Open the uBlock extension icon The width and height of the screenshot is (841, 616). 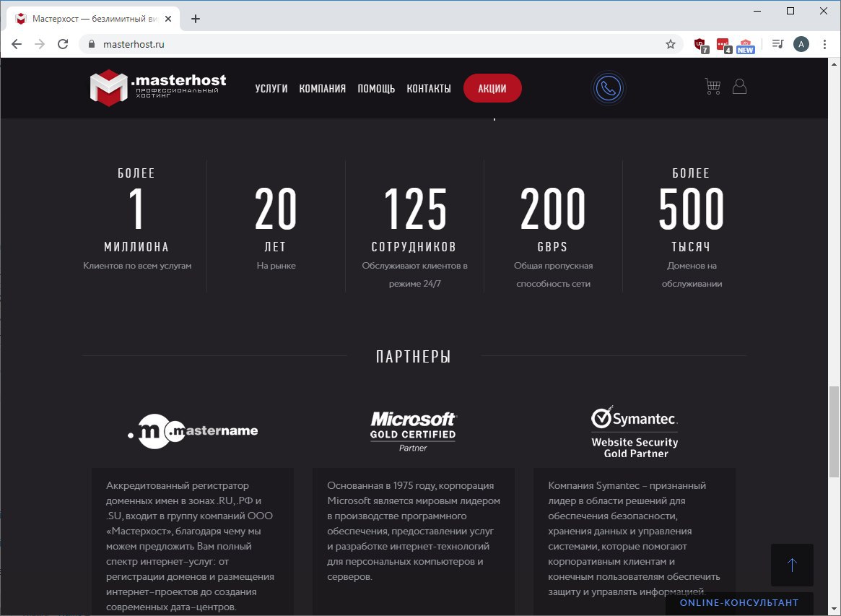pyautogui.click(x=700, y=45)
